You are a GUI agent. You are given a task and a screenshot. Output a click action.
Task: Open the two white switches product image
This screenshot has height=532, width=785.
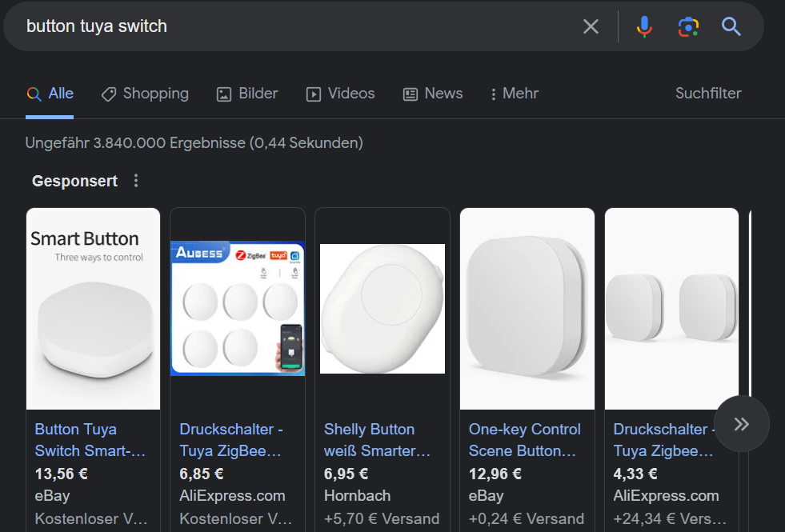(x=672, y=309)
